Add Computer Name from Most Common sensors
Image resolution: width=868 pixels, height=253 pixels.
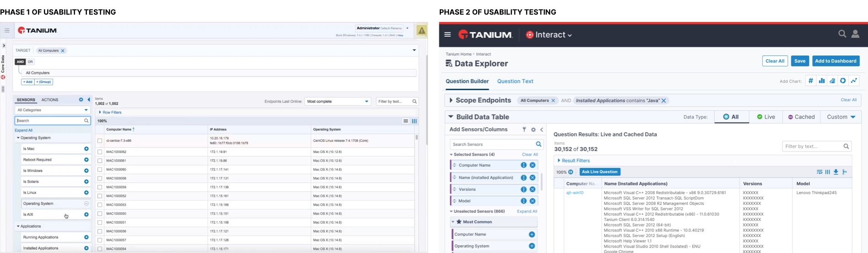click(x=532, y=234)
